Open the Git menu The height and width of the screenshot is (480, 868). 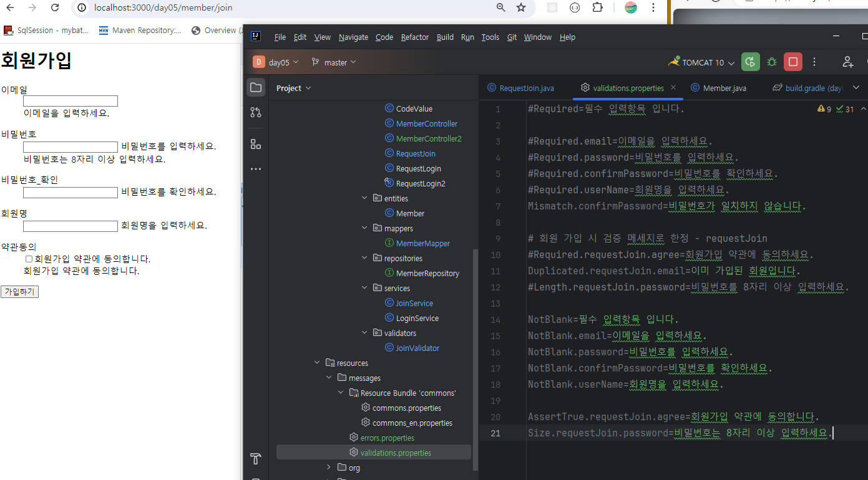point(512,37)
